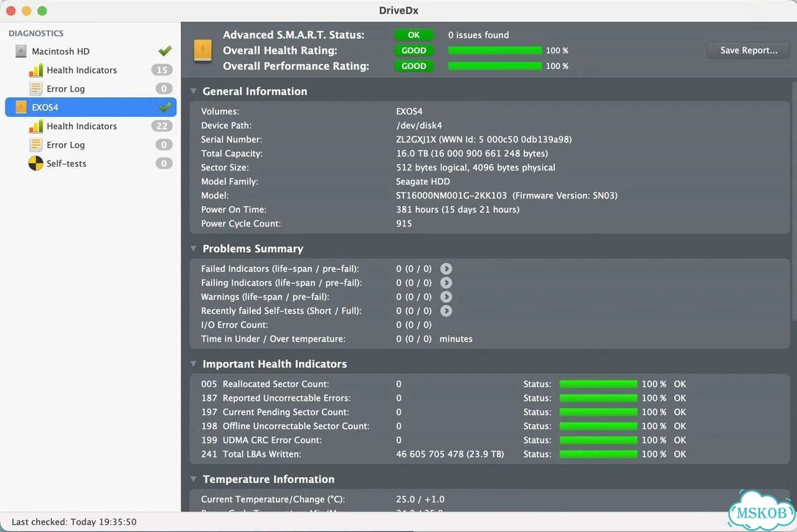
Task: Click 46 605 705 478 (23.9 TB) value
Action: (x=450, y=454)
